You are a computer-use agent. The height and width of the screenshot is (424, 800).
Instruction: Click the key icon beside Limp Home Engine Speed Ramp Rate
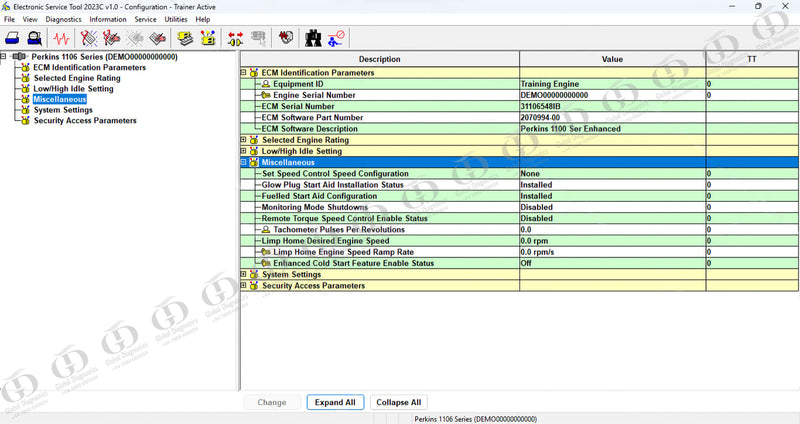point(266,252)
